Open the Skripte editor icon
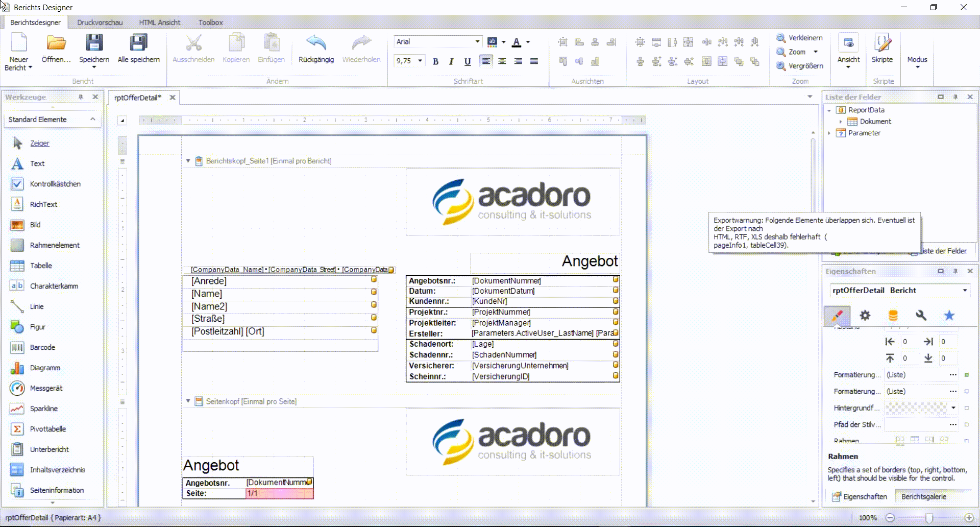 (882, 43)
